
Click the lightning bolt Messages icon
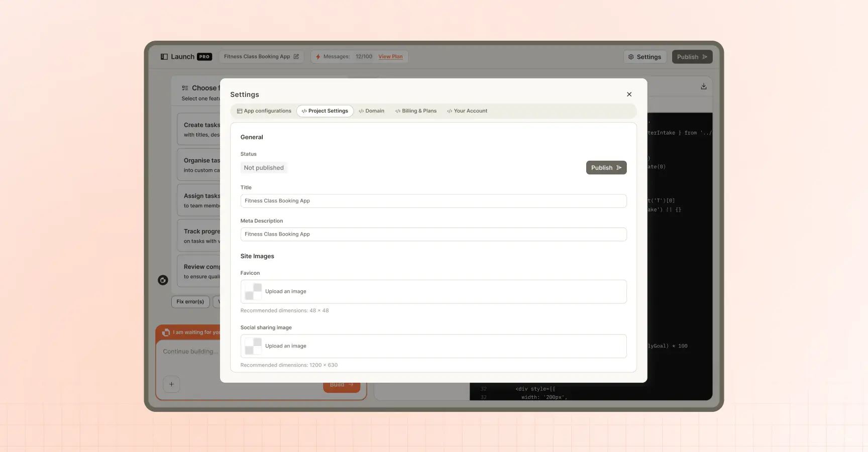[x=318, y=57]
